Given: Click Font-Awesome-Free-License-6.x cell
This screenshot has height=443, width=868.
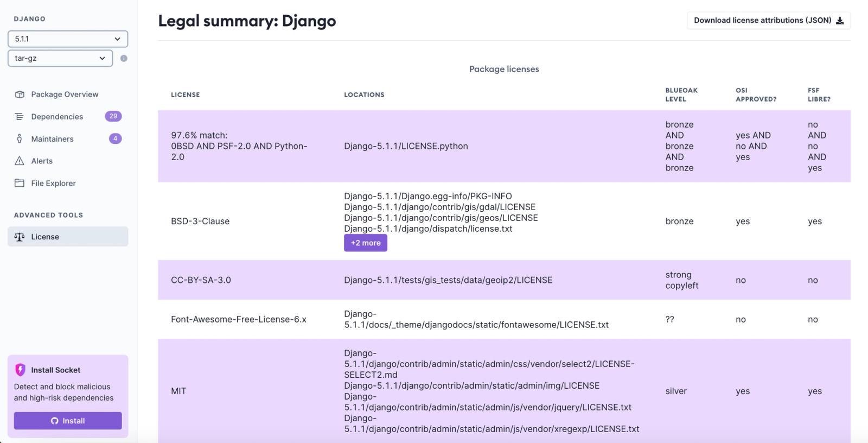Looking at the screenshot, I should pos(239,319).
